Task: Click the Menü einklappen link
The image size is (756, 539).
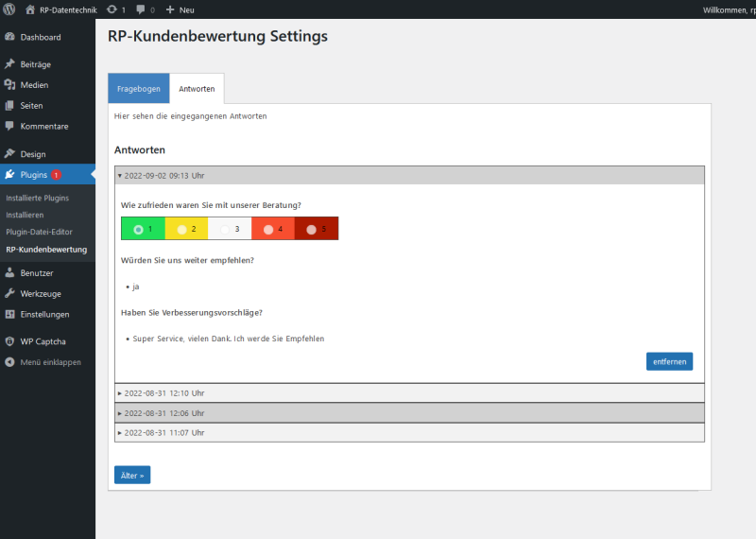Action: click(51, 362)
